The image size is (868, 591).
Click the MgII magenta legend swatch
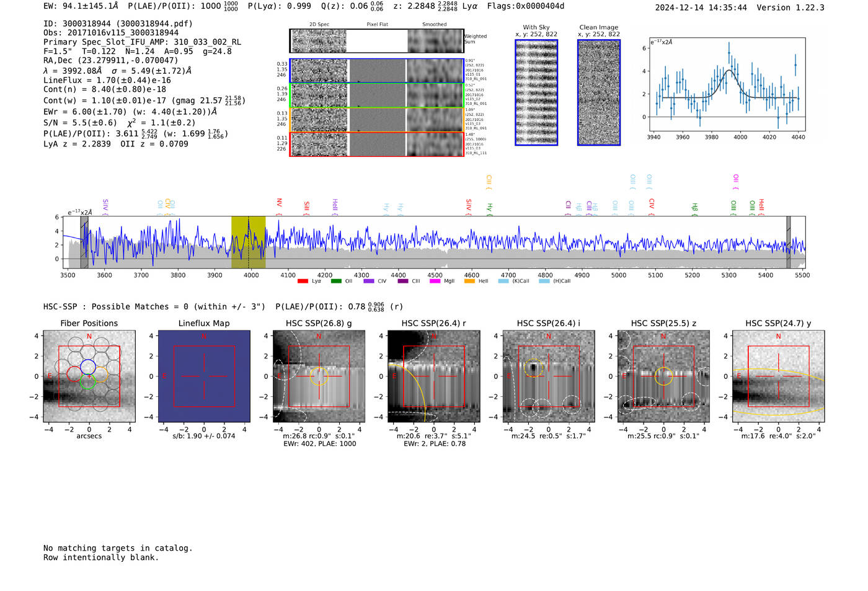(x=435, y=281)
